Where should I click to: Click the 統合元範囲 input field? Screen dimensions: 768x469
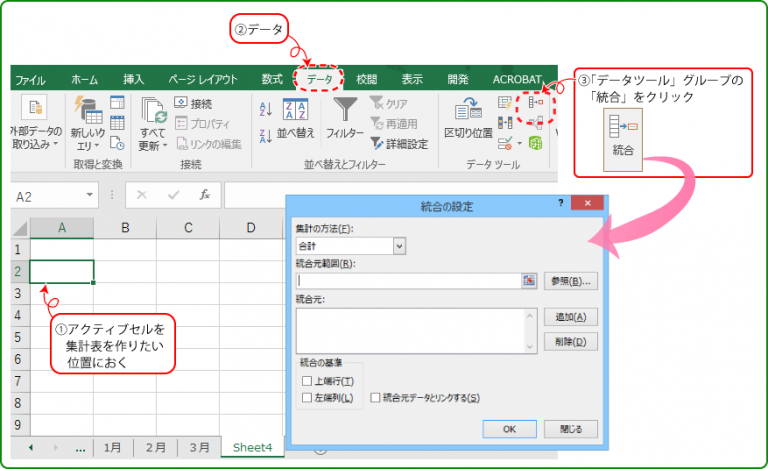tap(409, 281)
